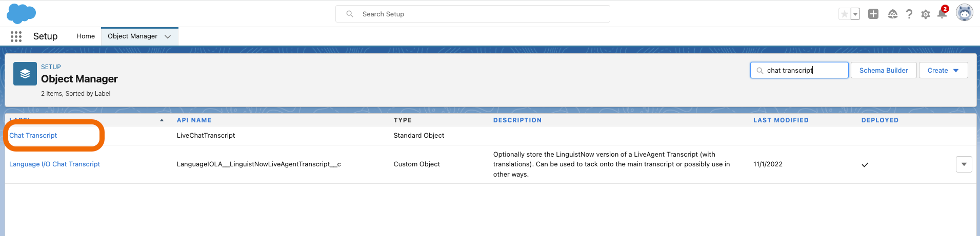This screenshot has width=980, height=236.
Task: Open the Global Actions plus icon
Action: 873,14
